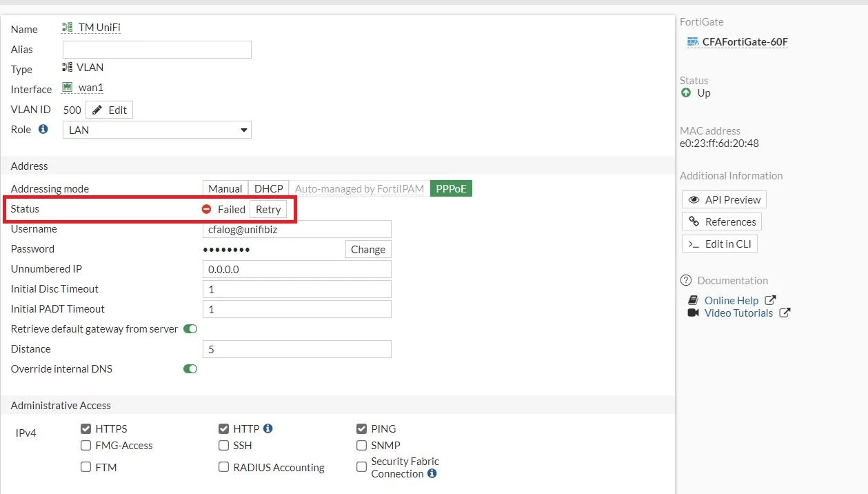Click the Username field
Screen dimensions: 868x494
tap(297, 230)
